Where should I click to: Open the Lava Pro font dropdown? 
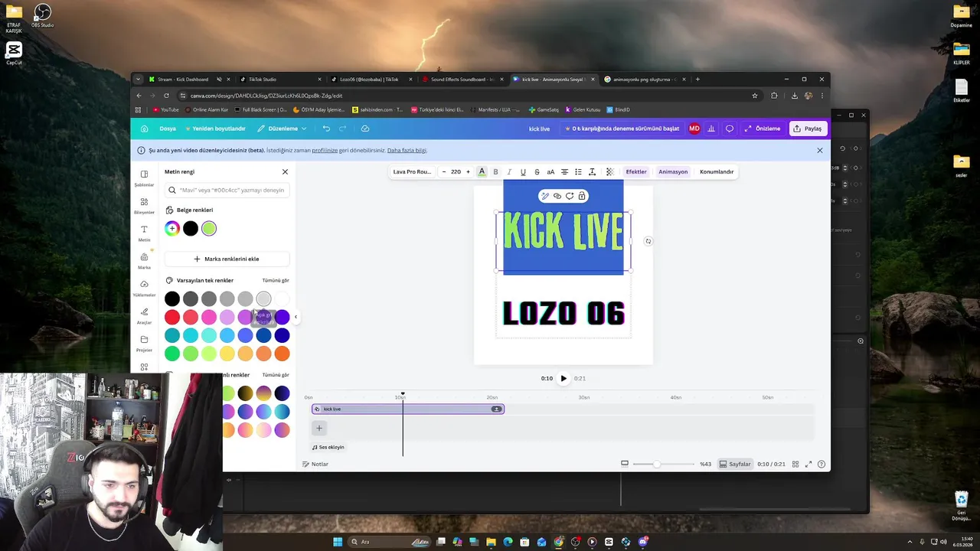click(412, 171)
